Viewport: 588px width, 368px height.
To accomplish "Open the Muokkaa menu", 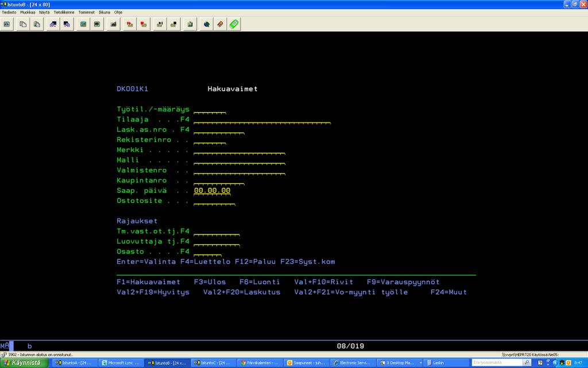I will (x=28, y=12).
